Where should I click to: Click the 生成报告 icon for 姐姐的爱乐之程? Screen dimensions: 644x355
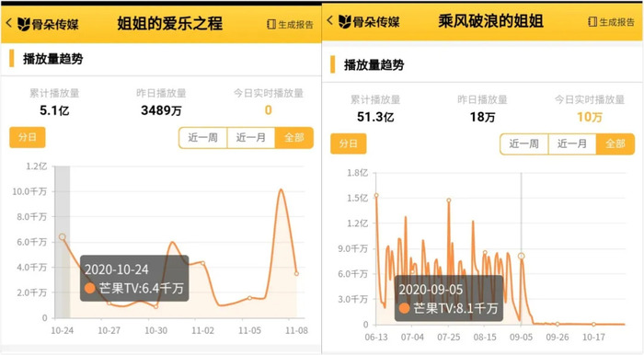[x=271, y=24]
